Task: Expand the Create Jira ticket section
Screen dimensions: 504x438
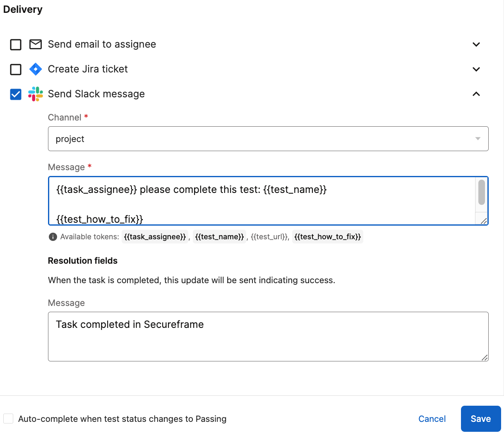Action: click(476, 69)
